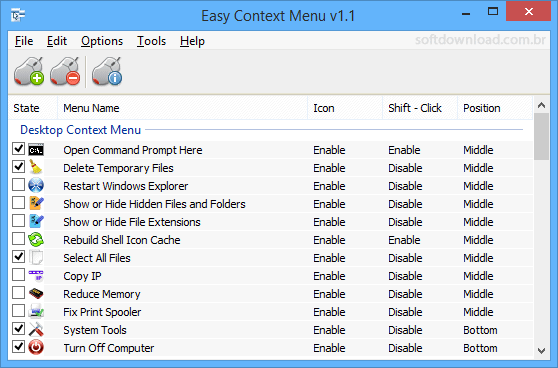The image size is (558, 368).
Task: Click the Restart Windows Explorer row icon
Action: pos(36,186)
